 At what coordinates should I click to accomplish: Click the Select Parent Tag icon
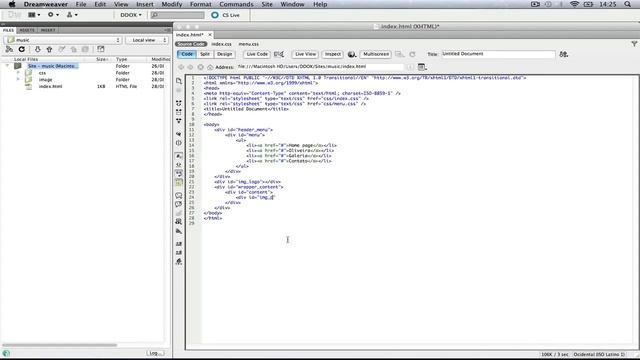179,134
